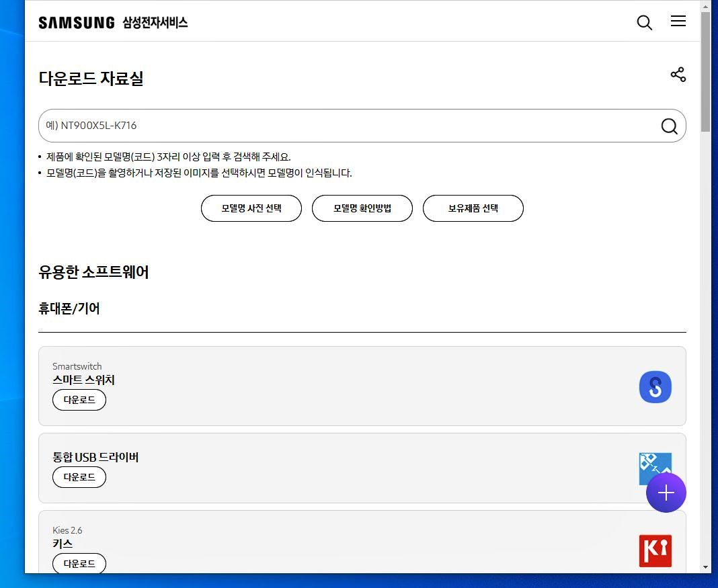
Task: Click the 다운로드 자료실 page heading
Action: (x=91, y=78)
